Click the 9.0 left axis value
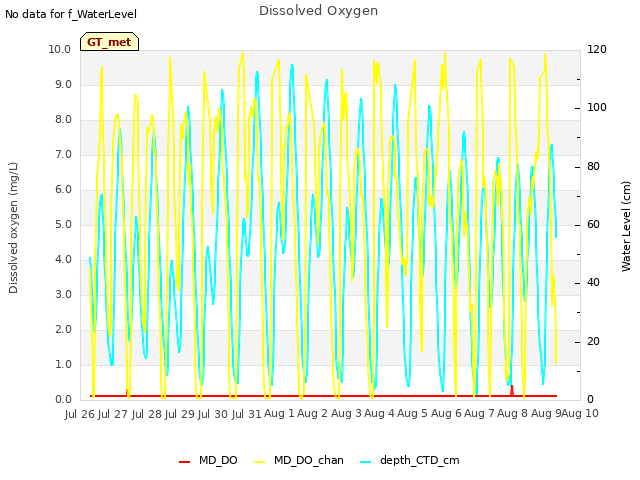640x480 pixels. click(x=63, y=84)
